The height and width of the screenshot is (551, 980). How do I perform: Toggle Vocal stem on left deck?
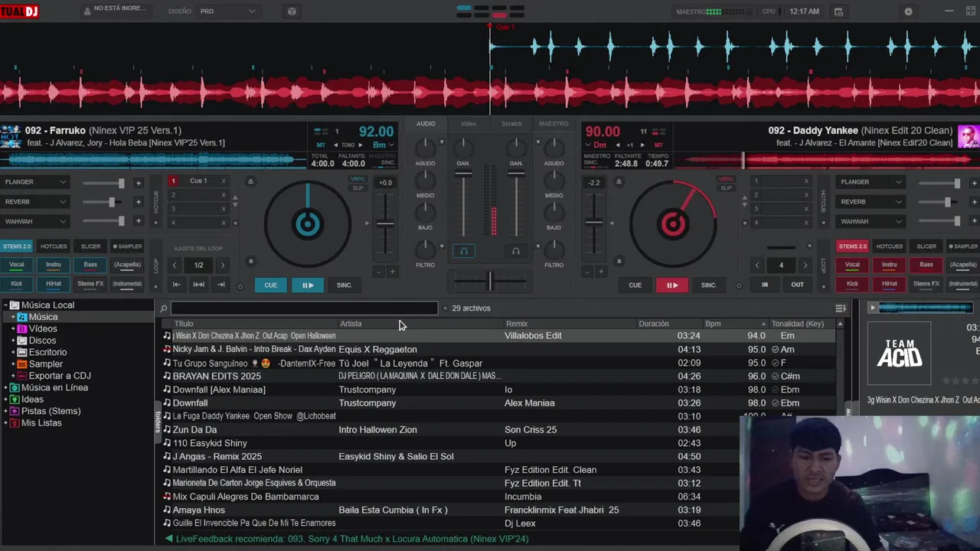17,265
